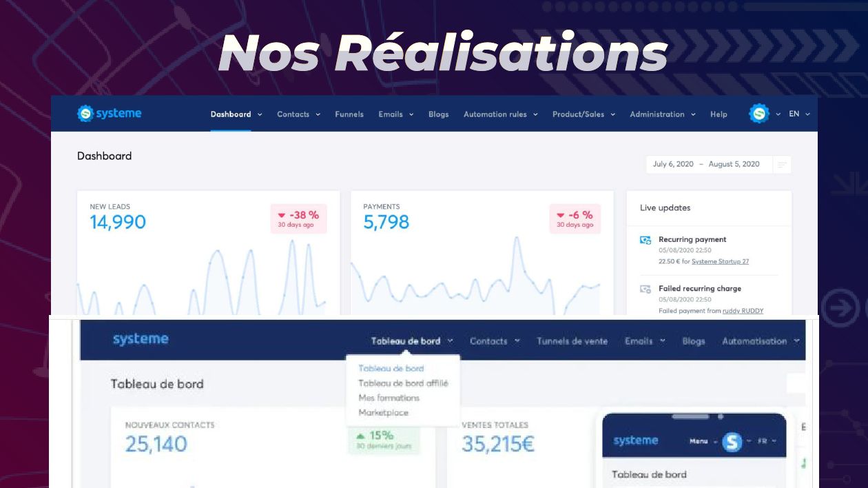
Task: Expand the Automation rules dropdown
Action: (500, 114)
